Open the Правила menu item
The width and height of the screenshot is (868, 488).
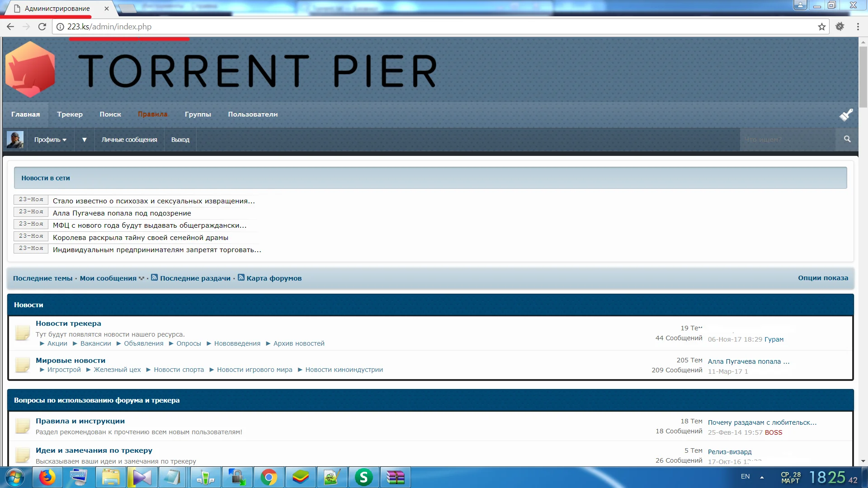153,114
